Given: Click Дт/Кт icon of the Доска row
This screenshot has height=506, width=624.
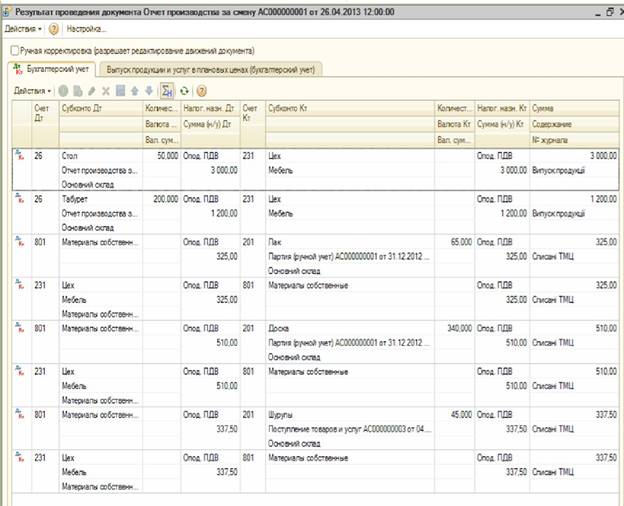Looking at the screenshot, I should (19, 327).
